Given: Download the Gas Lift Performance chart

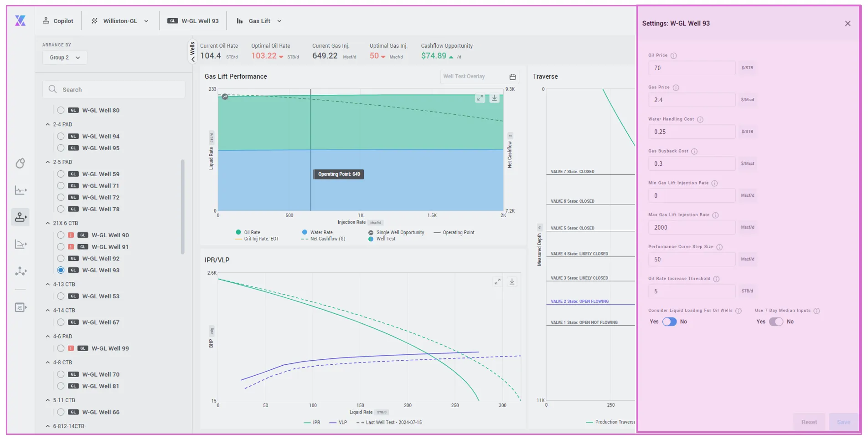Looking at the screenshot, I should click(x=494, y=98).
